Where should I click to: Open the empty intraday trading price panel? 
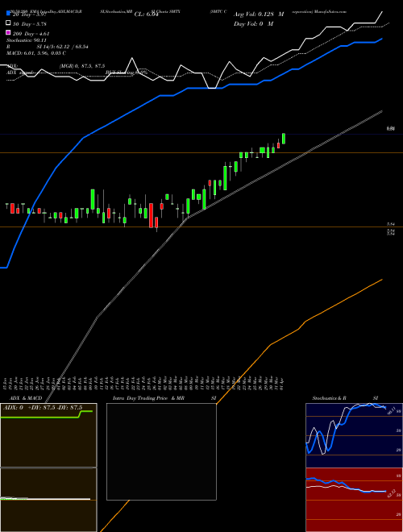pyautogui.click(x=161, y=451)
